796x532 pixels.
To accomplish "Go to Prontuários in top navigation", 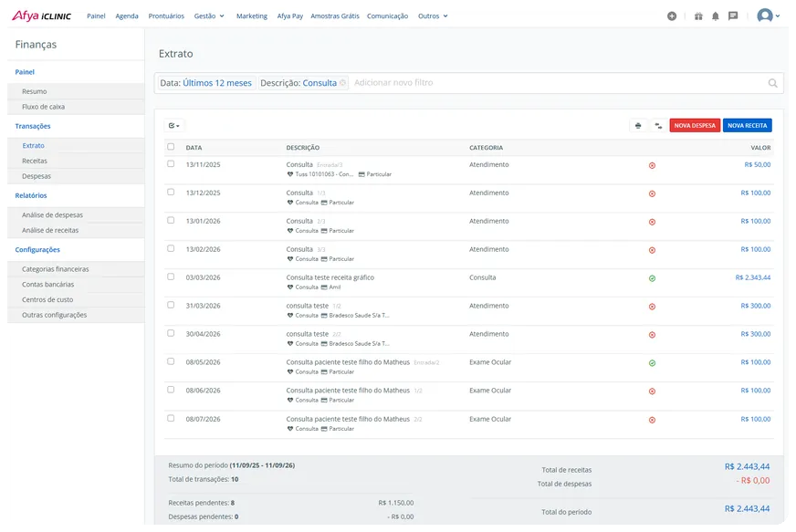I will 166,16.
